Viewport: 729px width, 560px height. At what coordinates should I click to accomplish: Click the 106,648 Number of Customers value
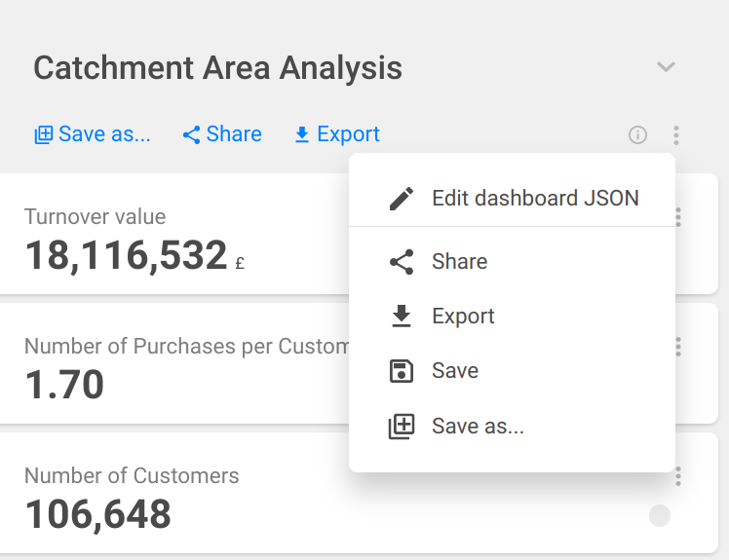(98, 514)
